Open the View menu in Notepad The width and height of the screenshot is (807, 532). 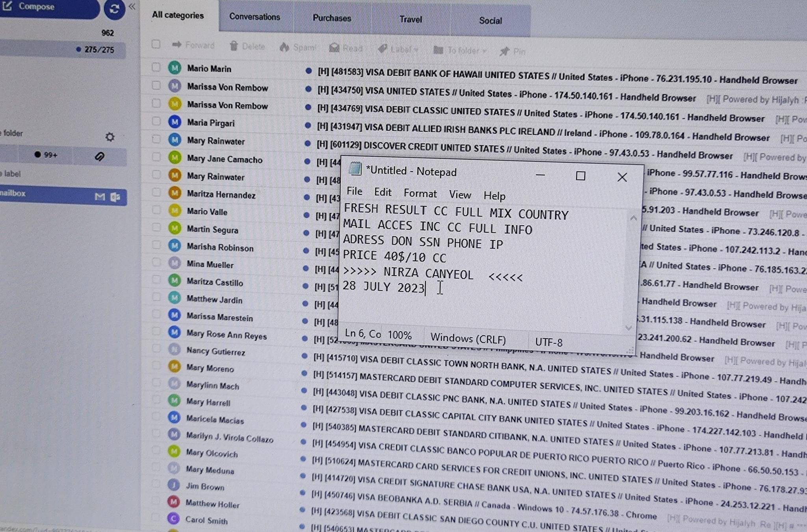click(x=460, y=195)
